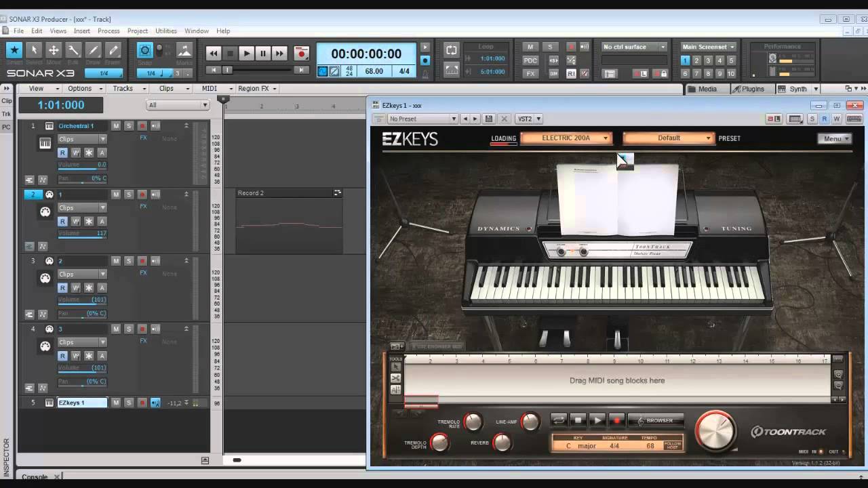Mute the Orchestral 1 track
Image resolution: width=868 pixels, height=488 pixels.
pos(116,126)
